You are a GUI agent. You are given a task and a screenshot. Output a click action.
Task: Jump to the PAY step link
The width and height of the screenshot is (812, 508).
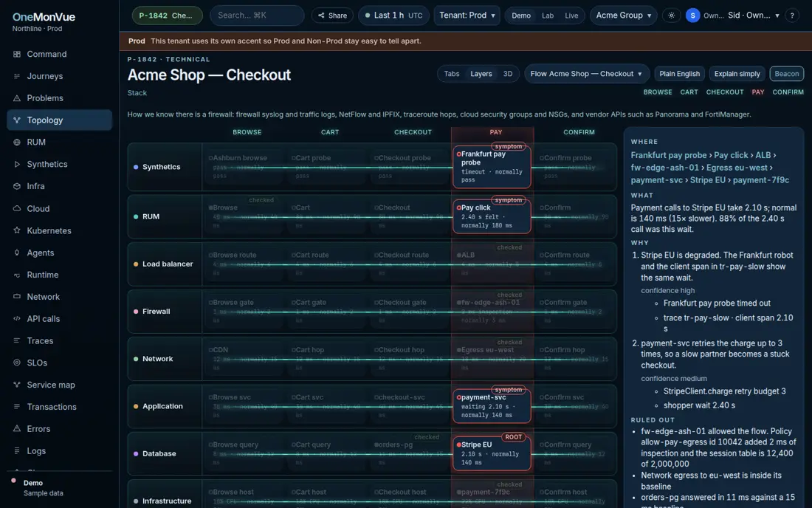758,92
